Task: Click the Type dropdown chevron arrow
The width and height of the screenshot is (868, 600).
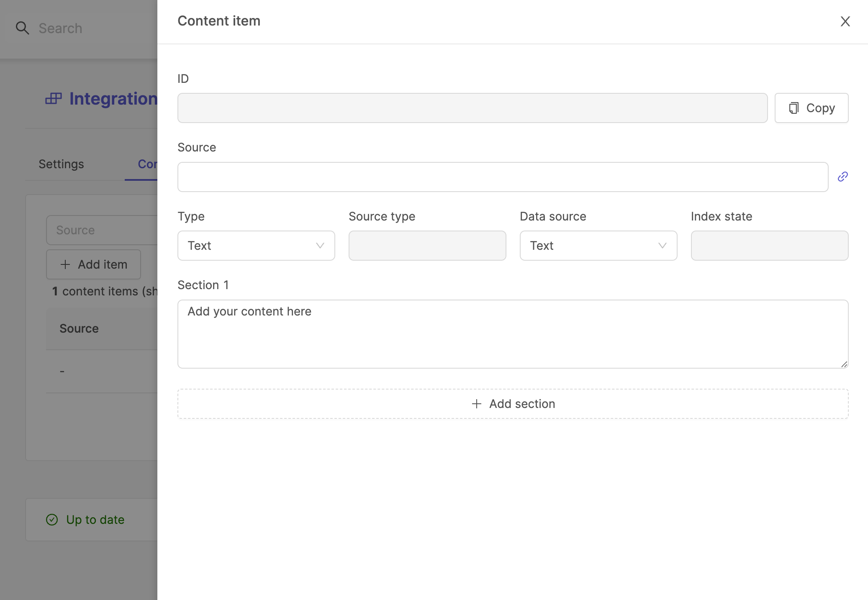Action: point(320,246)
